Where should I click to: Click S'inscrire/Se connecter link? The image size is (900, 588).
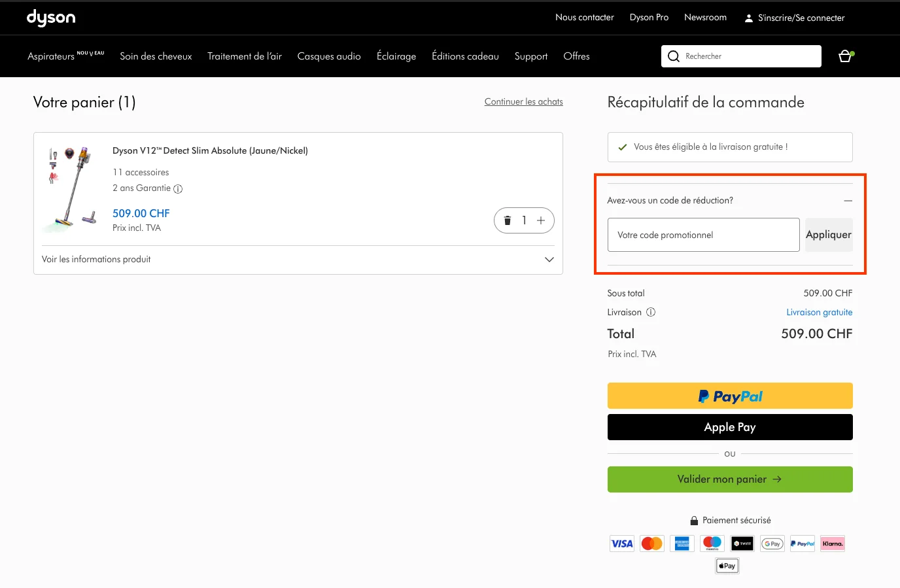tap(801, 18)
